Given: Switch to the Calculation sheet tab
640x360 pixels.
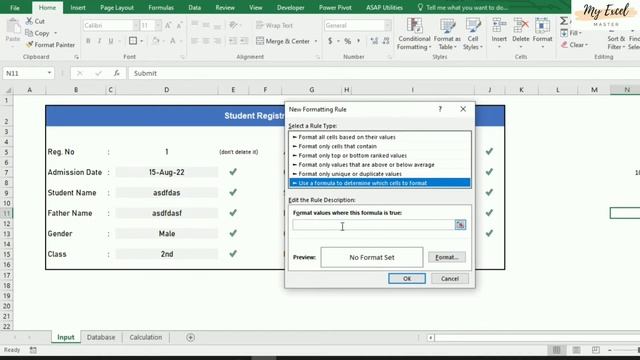Looking at the screenshot, I should [146, 337].
